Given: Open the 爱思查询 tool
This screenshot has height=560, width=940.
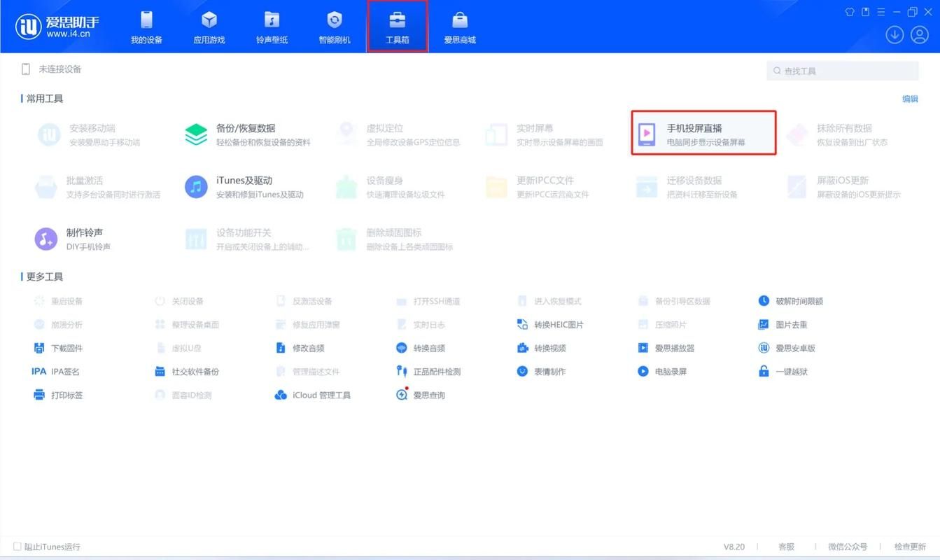Looking at the screenshot, I should (x=421, y=395).
